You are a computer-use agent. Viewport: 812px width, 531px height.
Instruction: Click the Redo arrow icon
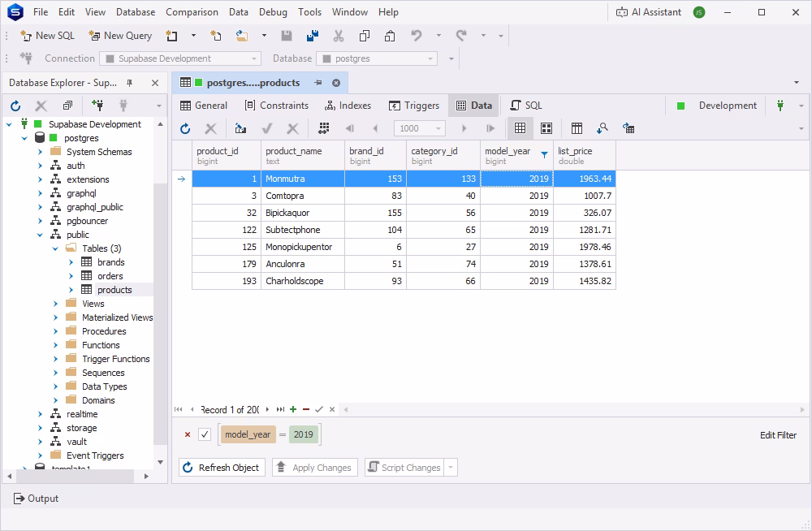click(x=461, y=36)
